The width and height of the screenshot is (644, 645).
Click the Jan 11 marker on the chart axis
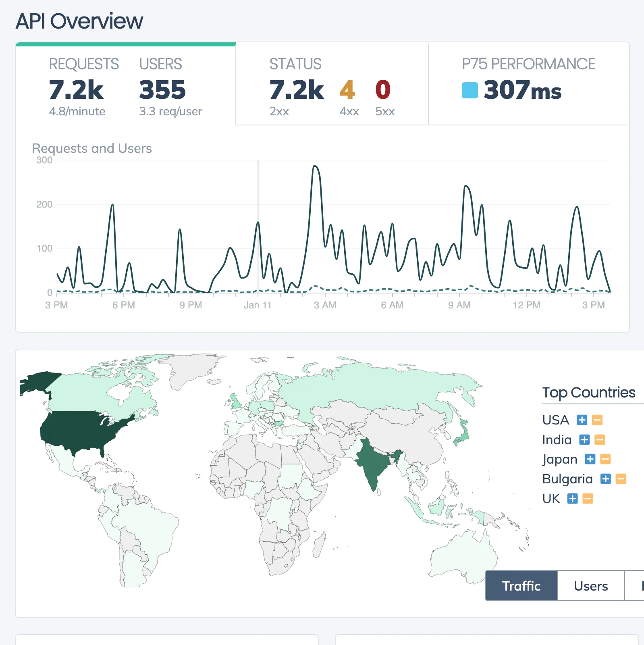click(258, 305)
